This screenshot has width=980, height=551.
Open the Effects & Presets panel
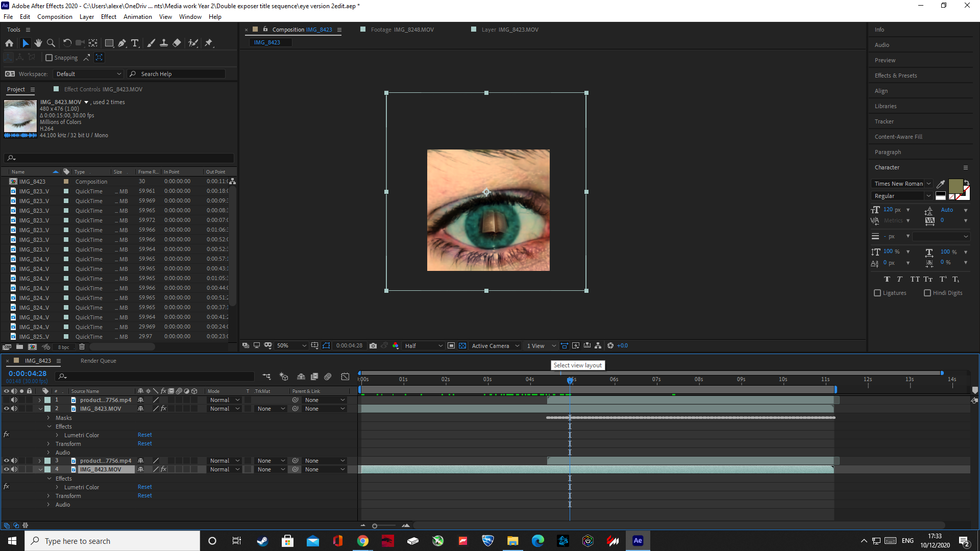(x=896, y=76)
